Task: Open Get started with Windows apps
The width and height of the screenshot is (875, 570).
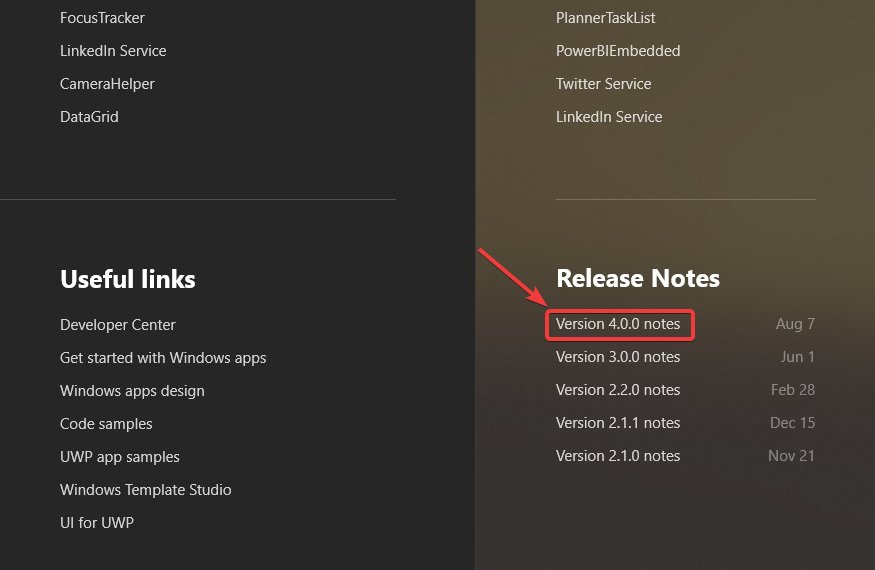Action: pos(163,358)
